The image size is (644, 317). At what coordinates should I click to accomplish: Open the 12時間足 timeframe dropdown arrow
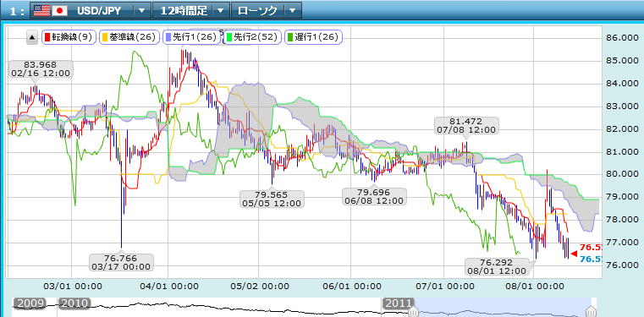[221, 11]
